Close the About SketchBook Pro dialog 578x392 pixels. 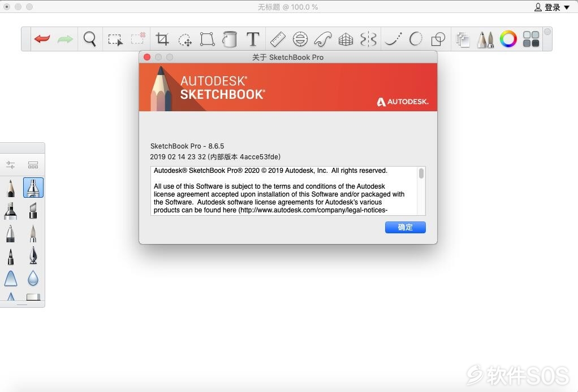tap(147, 57)
